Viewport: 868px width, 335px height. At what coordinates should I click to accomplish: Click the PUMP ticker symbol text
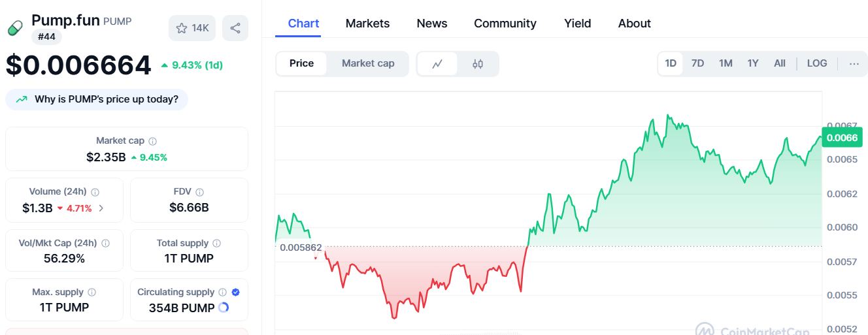(x=118, y=22)
